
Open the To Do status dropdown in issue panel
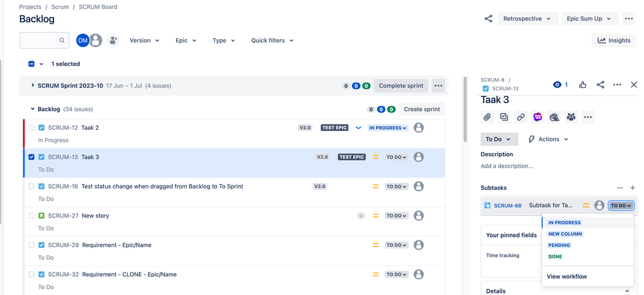pyautogui.click(x=499, y=139)
